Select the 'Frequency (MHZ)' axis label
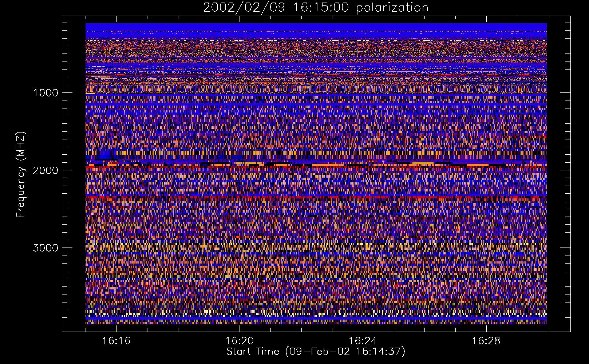Screen dimensions: 589x364 click(21, 175)
